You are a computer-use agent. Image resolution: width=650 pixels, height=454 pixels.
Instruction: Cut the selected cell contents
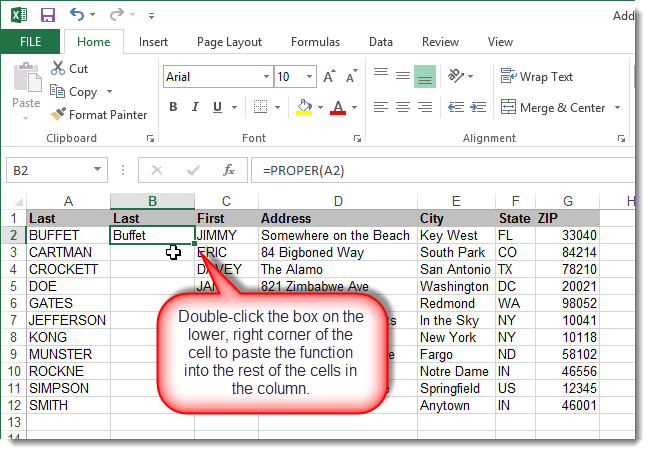click(69, 68)
